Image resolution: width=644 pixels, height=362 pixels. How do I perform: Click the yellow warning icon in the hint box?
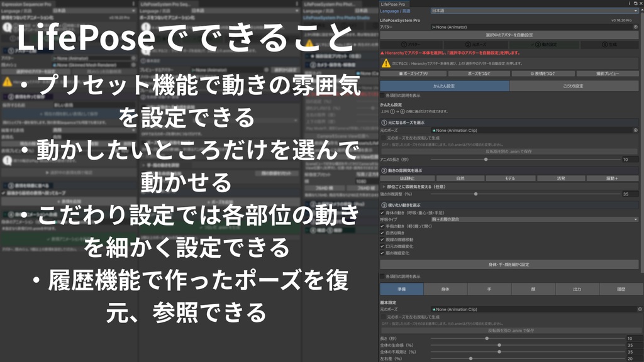pos(386,63)
